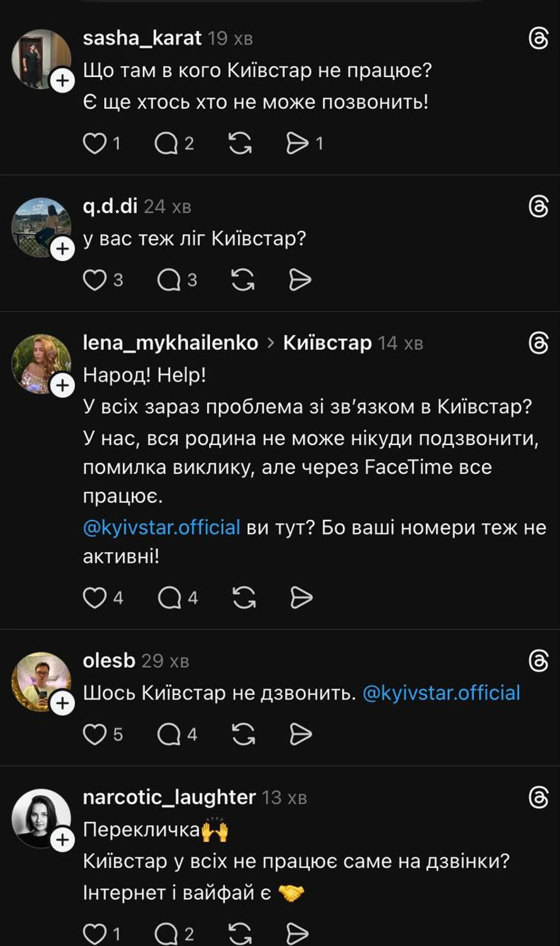Open comments on olesb's post

[169, 735]
